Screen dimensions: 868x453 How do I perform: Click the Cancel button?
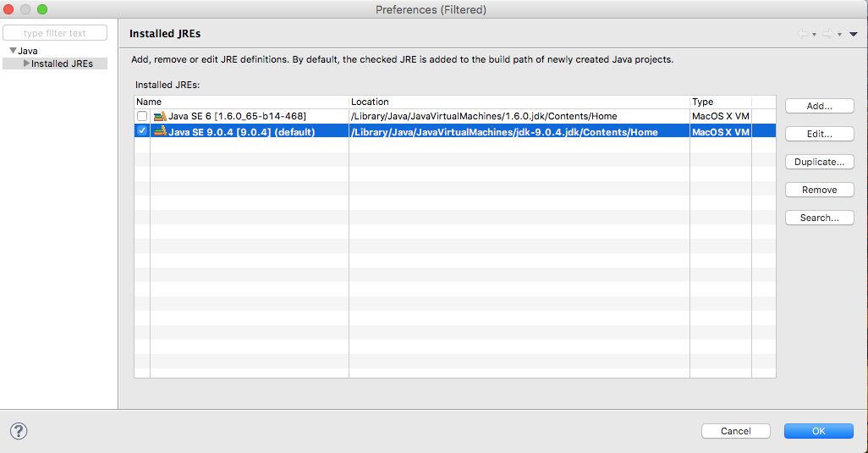(x=736, y=431)
